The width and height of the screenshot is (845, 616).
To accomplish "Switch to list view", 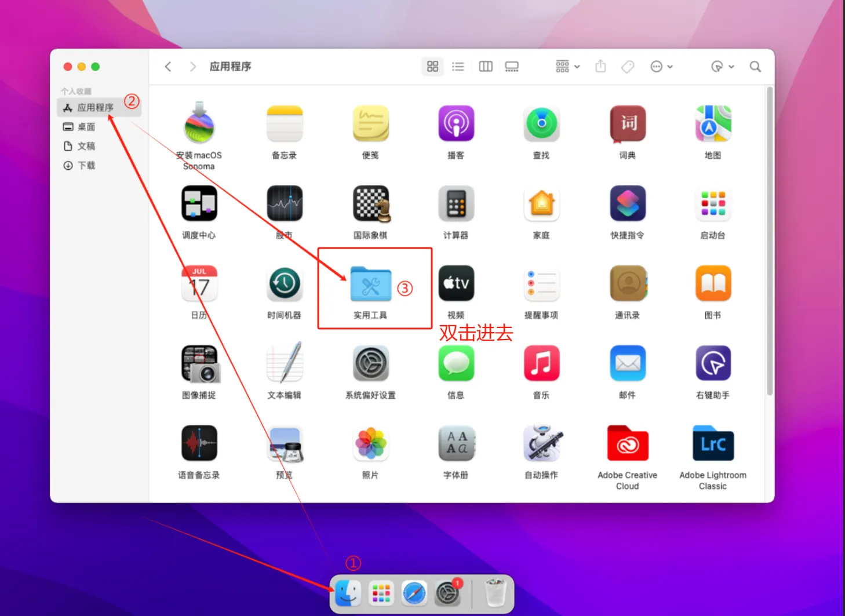I will 458,67.
